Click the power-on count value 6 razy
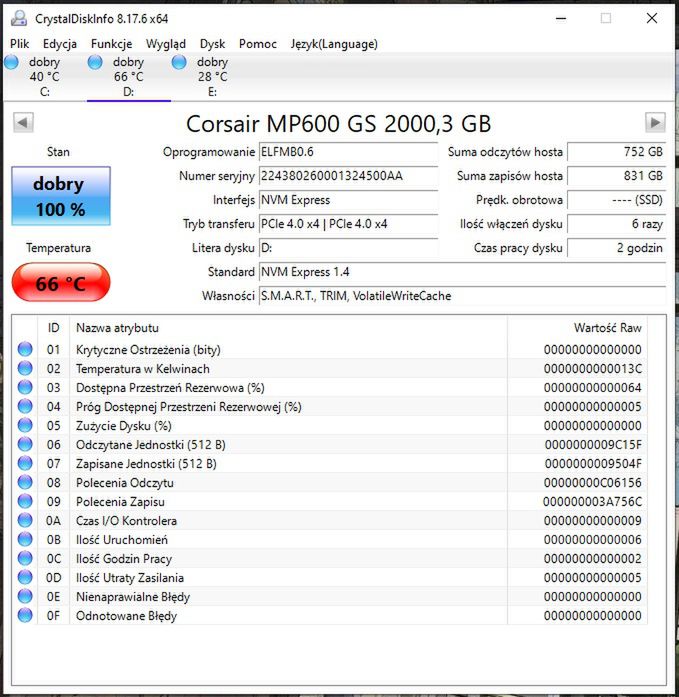 (616, 224)
